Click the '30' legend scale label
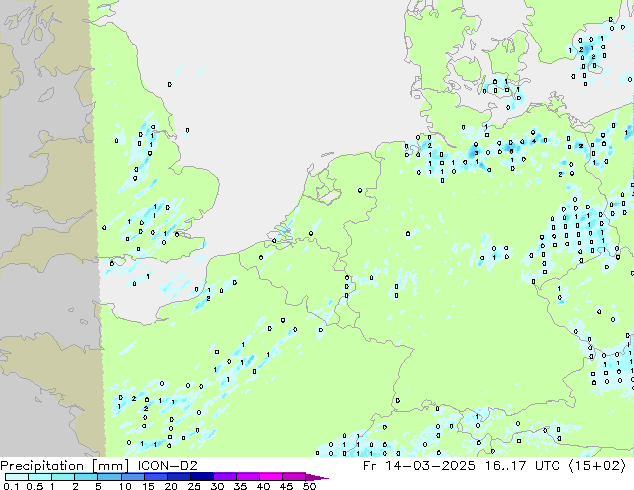The width and height of the screenshot is (634, 490). coord(217,486)
